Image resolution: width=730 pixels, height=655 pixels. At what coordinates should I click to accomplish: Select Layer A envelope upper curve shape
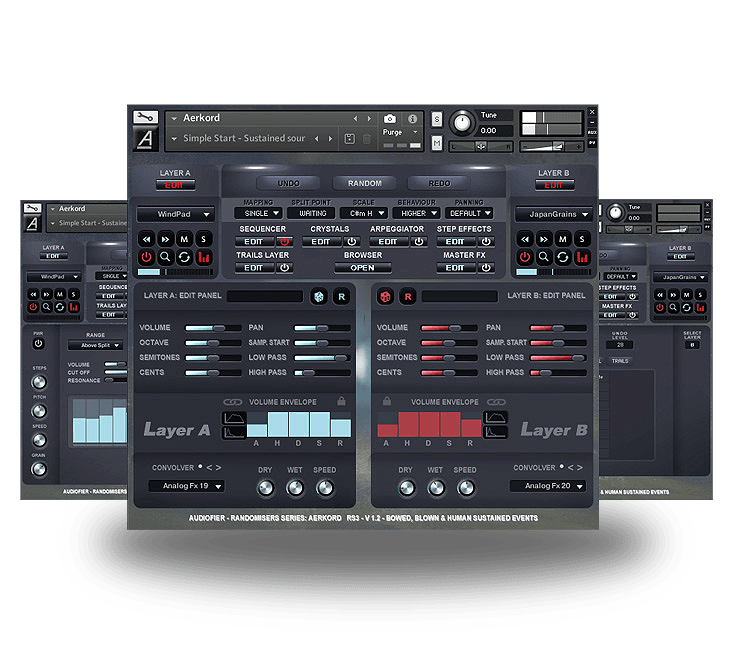(x=234, y=418)
